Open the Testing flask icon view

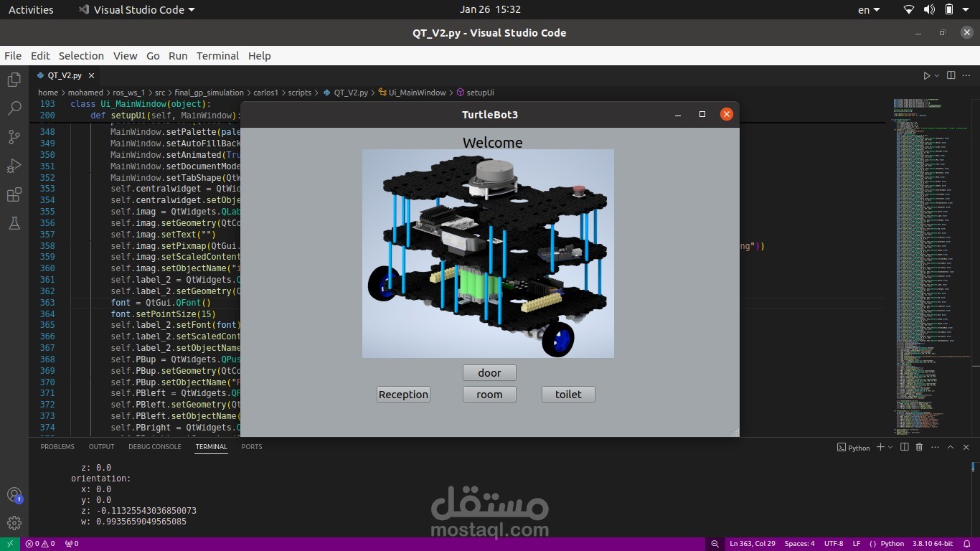click(x=14, y=223)
